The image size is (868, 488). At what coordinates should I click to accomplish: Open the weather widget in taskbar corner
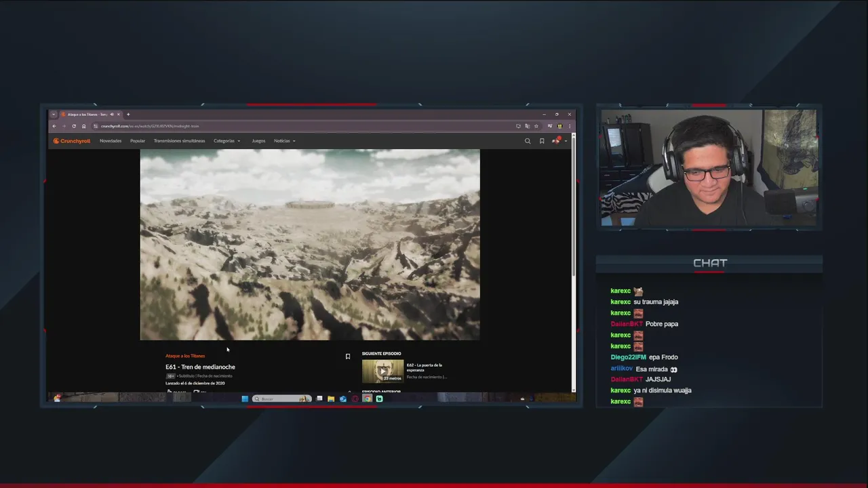click(57, 399)
